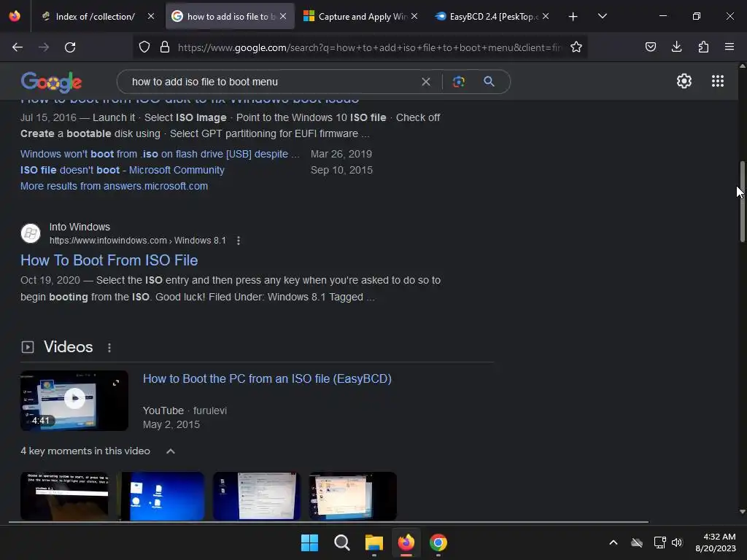The width and height of the screenshot is (747, 560).
Task: Open the extensions puzzle icon
Action: click(x=703, y=47)
